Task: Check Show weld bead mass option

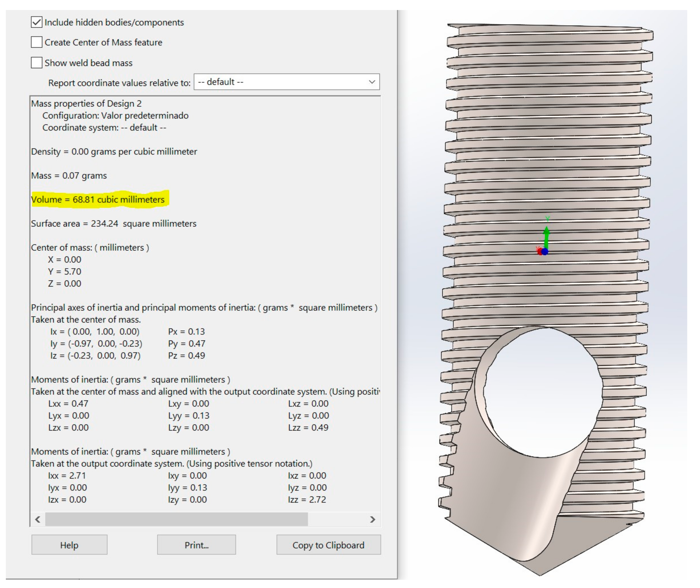Action: click(x=36, y=63)
